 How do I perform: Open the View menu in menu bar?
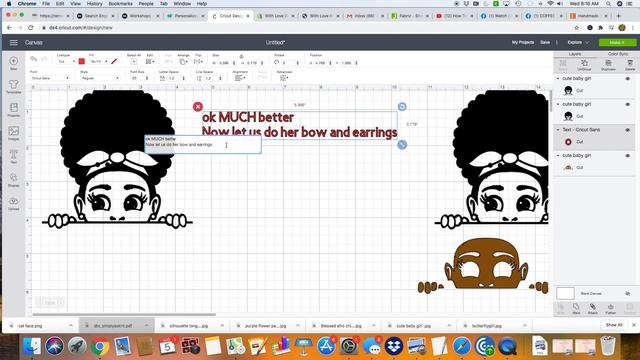click(x=76, y=4)
